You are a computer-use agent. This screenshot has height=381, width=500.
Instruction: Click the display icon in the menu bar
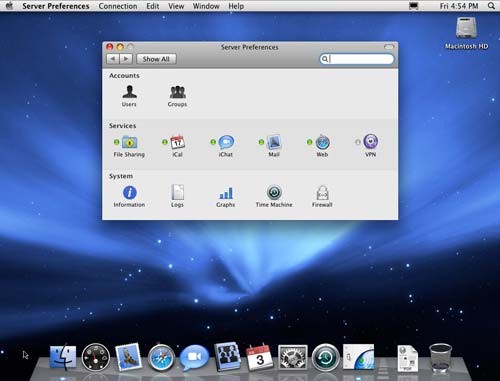414,6
